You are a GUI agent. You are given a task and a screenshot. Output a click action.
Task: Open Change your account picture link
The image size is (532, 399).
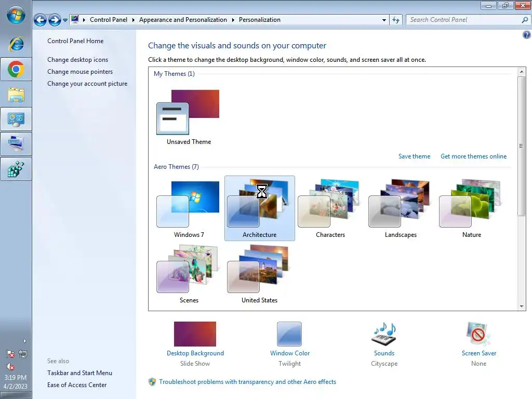point(87,84)
